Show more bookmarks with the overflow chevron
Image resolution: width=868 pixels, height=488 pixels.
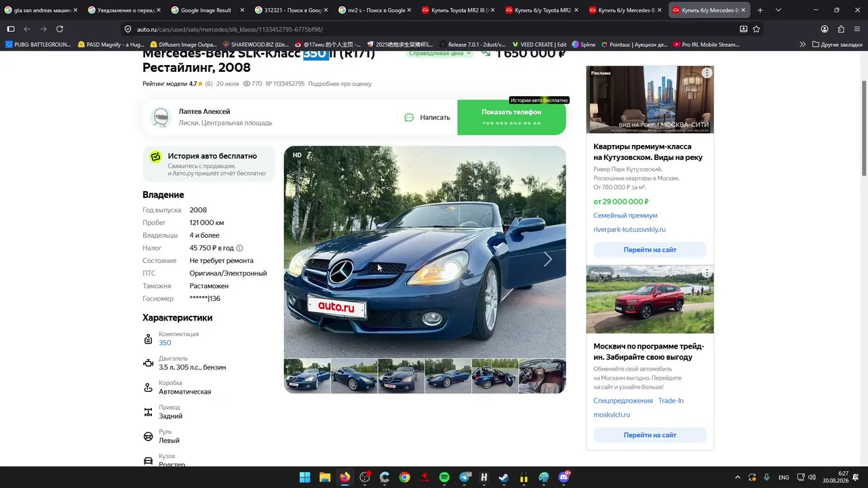click(x=803, y=45)
